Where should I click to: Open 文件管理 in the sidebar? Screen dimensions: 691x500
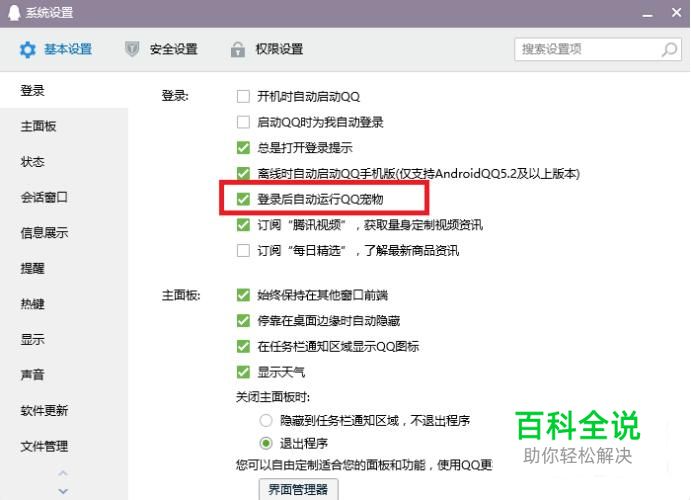pos(64,446)
